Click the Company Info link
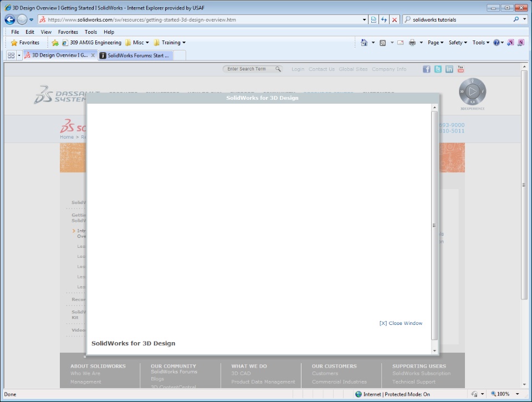The image size is (532, 402). (389, 69)
